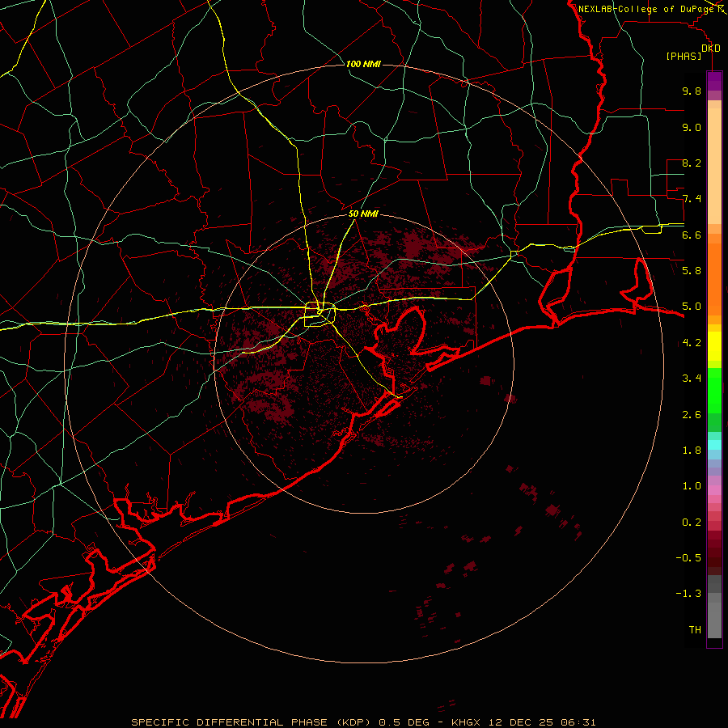Pick the gray band beside TH
Viewport: 728px width, 728px height.
pos(714,620)
